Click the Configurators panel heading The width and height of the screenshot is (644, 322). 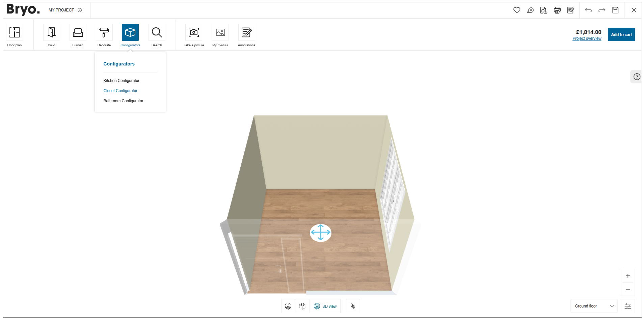[119, 64]
